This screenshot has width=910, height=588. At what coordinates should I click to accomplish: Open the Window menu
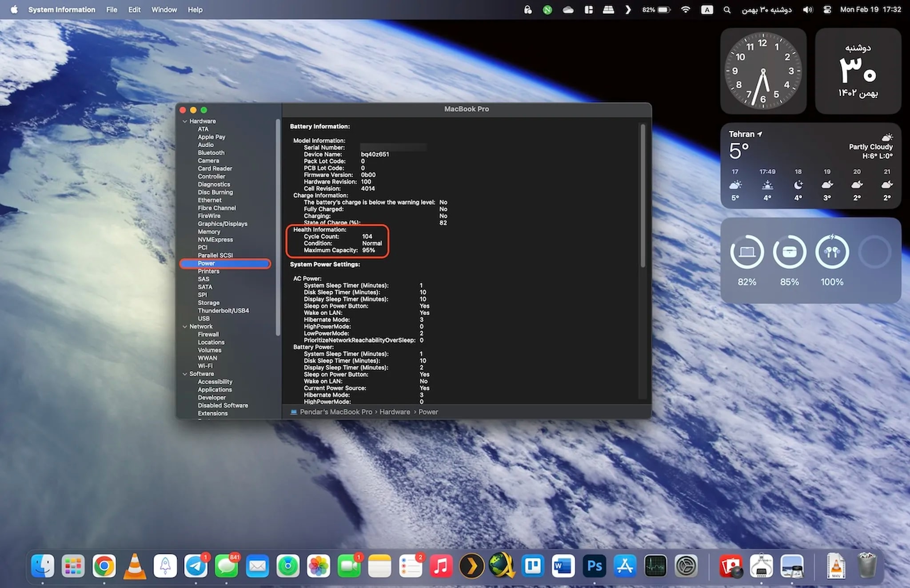click(164, 9)
